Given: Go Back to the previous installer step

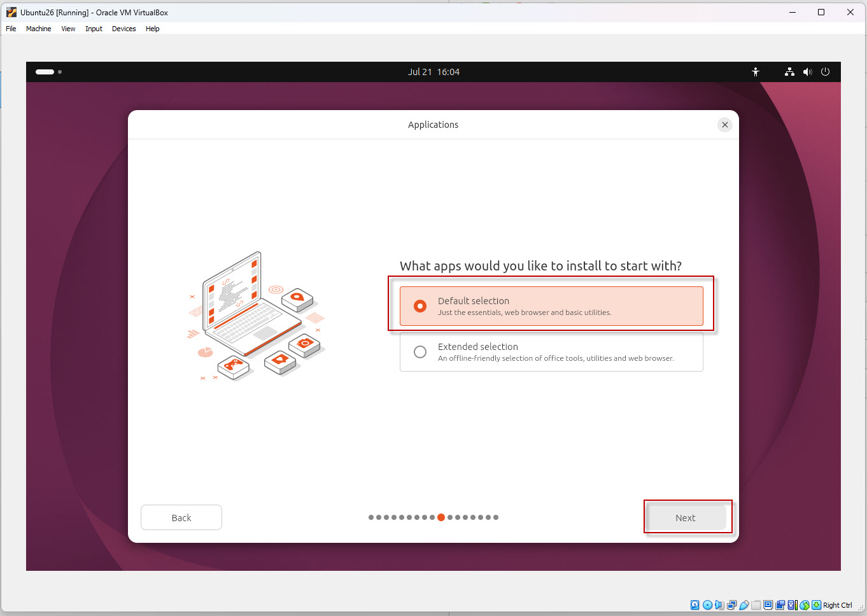Looking at the screenshot, I should [x=181, y=517].
